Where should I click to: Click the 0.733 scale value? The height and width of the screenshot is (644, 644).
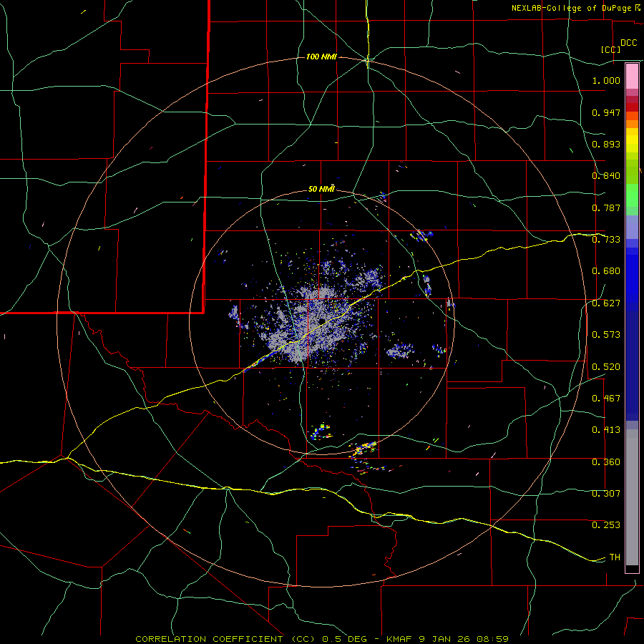[x=606, y=240]
